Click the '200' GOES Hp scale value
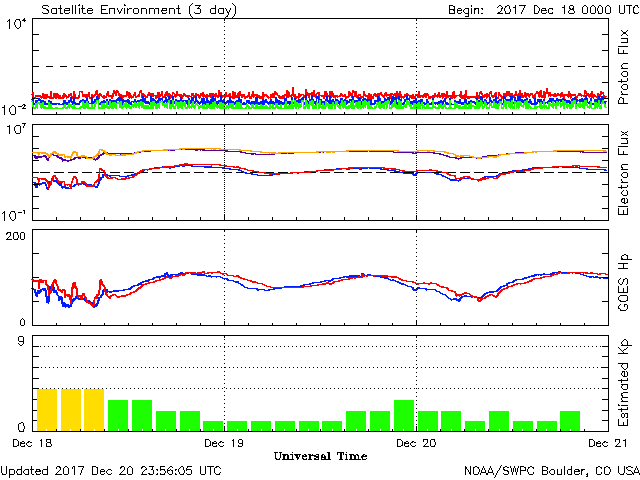The height and width of the screenshot is (480, 640). coord(16,236)
